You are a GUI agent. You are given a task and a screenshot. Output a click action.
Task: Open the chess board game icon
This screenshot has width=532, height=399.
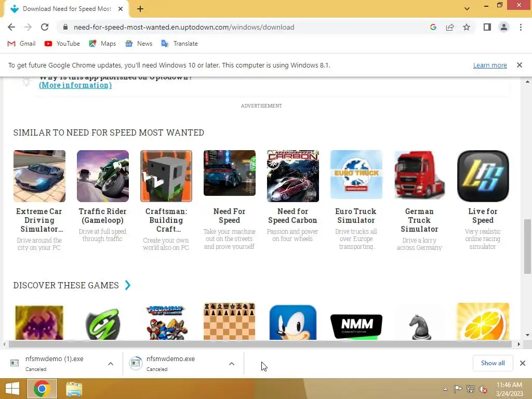point(229,321)
